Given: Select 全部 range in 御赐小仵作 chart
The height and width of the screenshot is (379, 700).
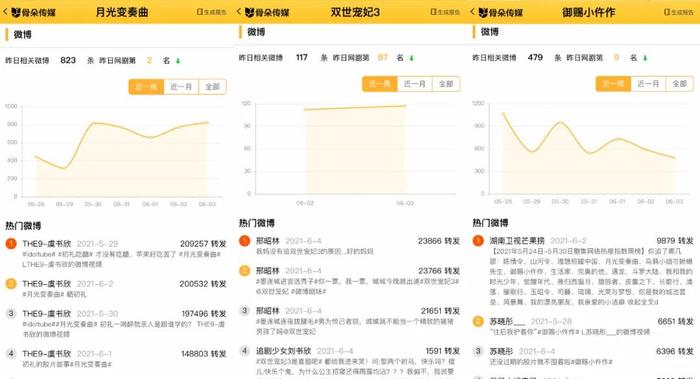Looking at the screenshot, I should coord(679,84).
